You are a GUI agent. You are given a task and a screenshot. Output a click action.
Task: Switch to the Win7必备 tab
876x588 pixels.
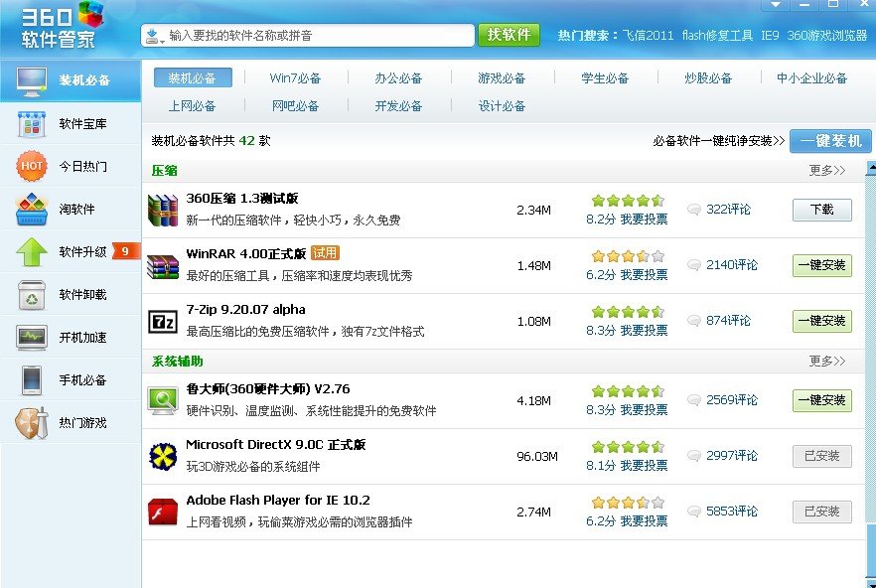point(295,77)
